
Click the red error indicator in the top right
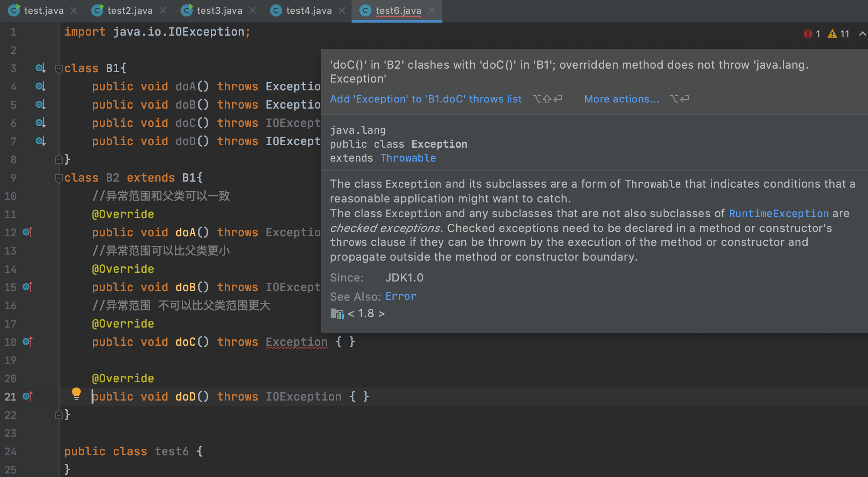[x=808, y=34]
